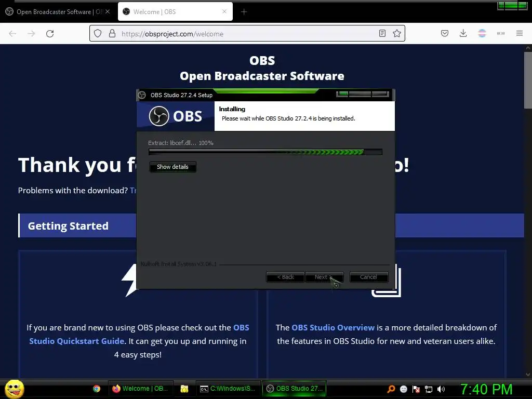The image size is (532, 399).
Task: Launch Chrome from the taskbar
Action: tap(96, 389)
